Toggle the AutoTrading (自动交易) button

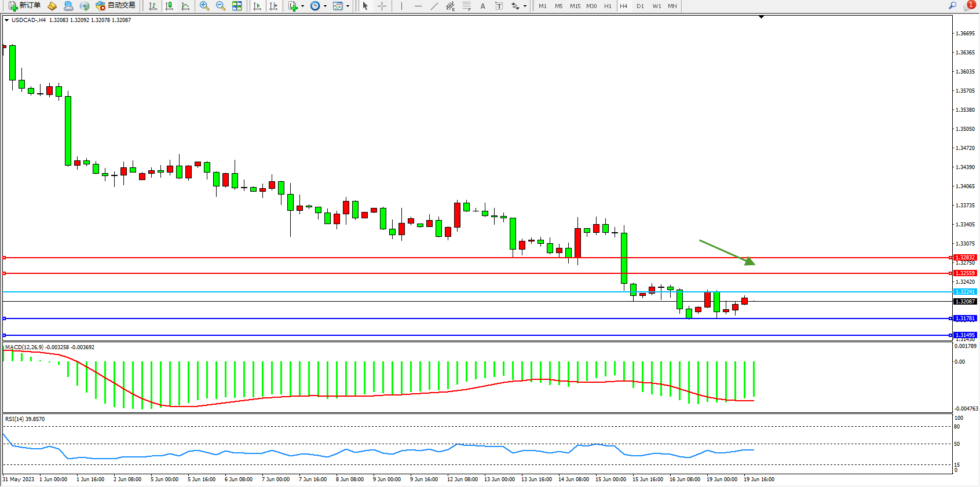[115, 6]
